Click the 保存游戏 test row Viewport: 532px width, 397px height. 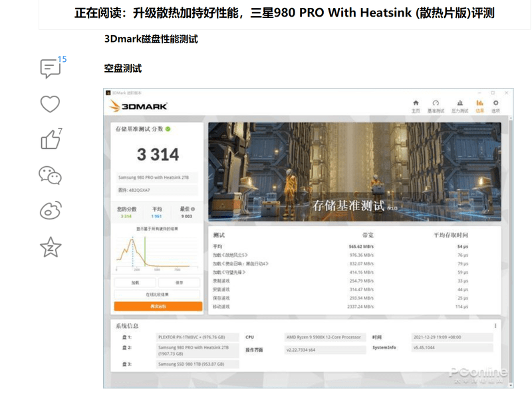[x=340, y=298]
